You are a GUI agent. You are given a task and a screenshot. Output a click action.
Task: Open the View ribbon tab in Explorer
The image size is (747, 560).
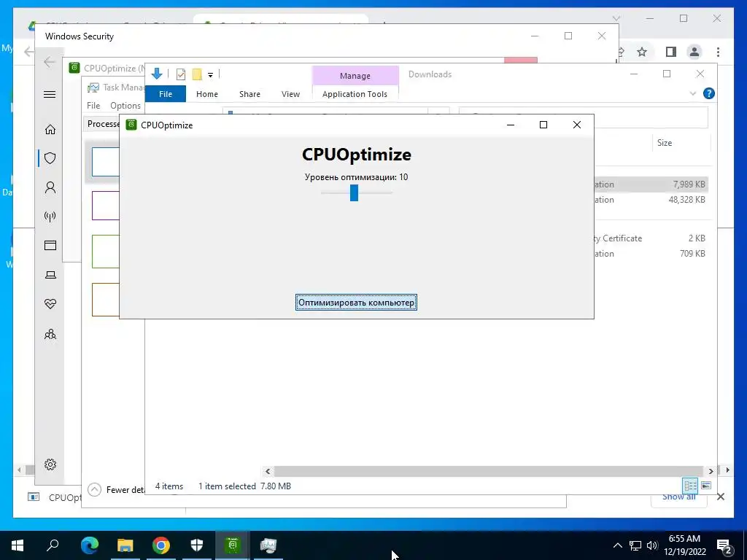[x=290, y=94]
